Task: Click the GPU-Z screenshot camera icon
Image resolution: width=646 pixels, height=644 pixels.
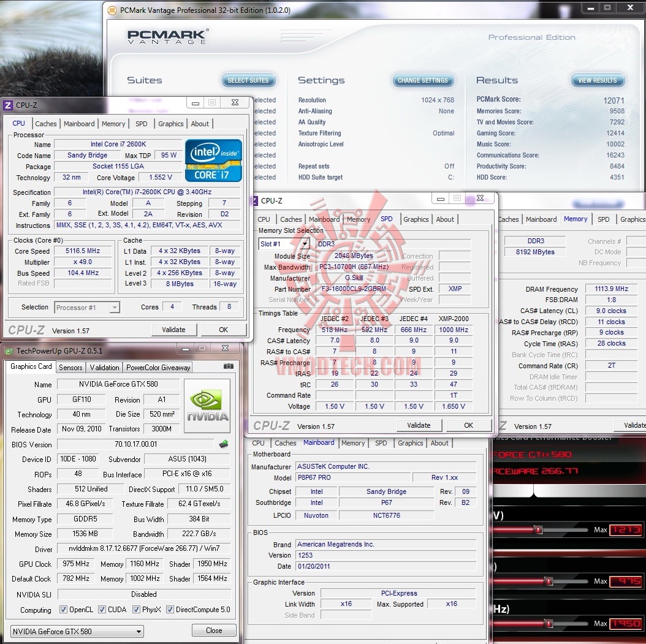Action: pos(228,366)
